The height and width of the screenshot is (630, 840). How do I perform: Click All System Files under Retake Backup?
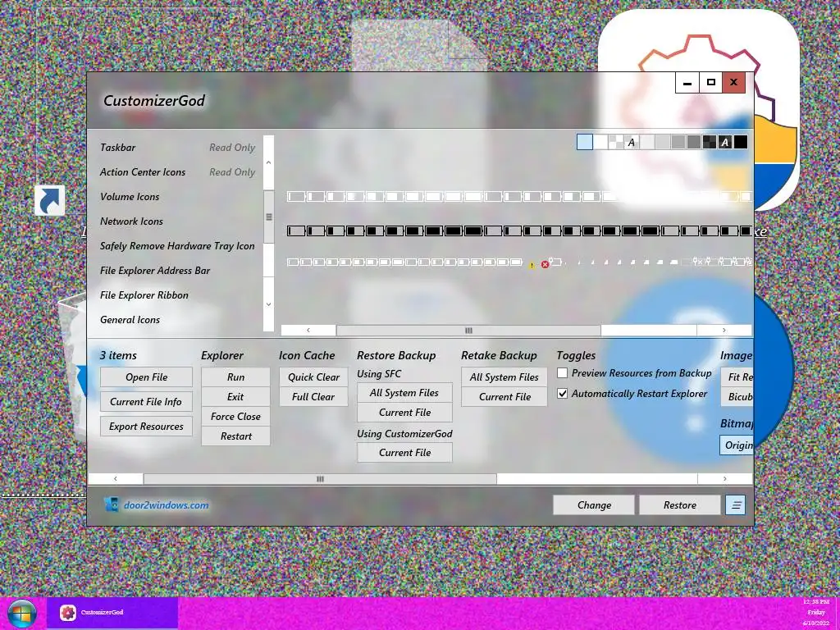pyautogui.click(x=504, y=377)
